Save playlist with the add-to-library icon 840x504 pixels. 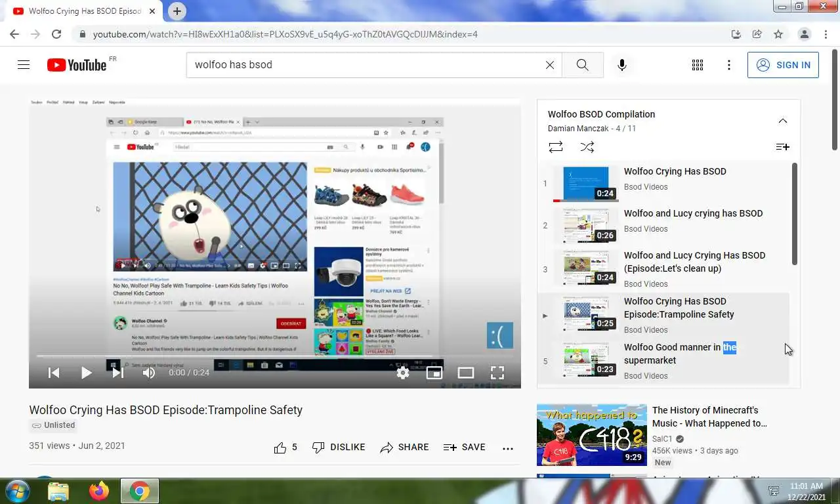[782, 147]
